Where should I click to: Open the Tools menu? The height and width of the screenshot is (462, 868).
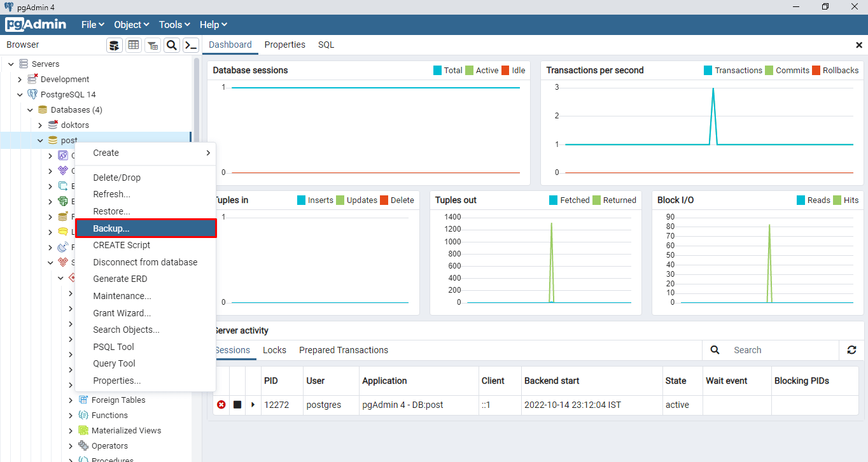tap(174, 25)
